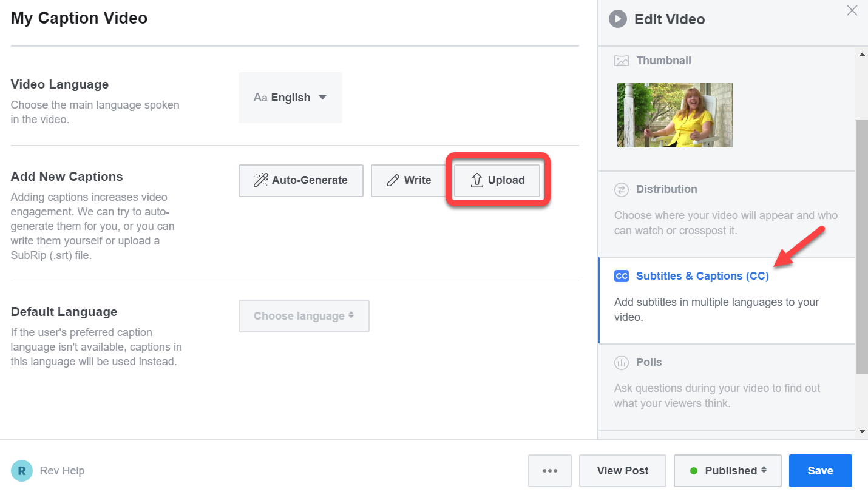Click the Write captions button
868x492 pixels.
(x=410, y=181)
